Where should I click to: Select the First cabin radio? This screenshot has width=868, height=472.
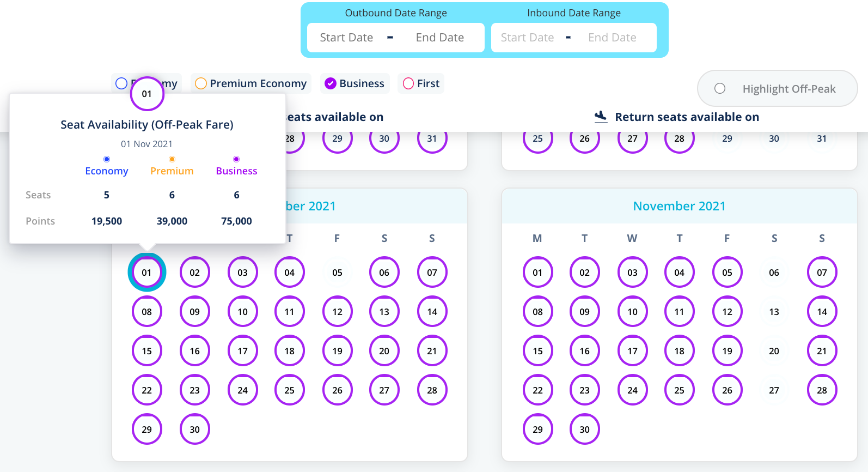pos(408,83)
